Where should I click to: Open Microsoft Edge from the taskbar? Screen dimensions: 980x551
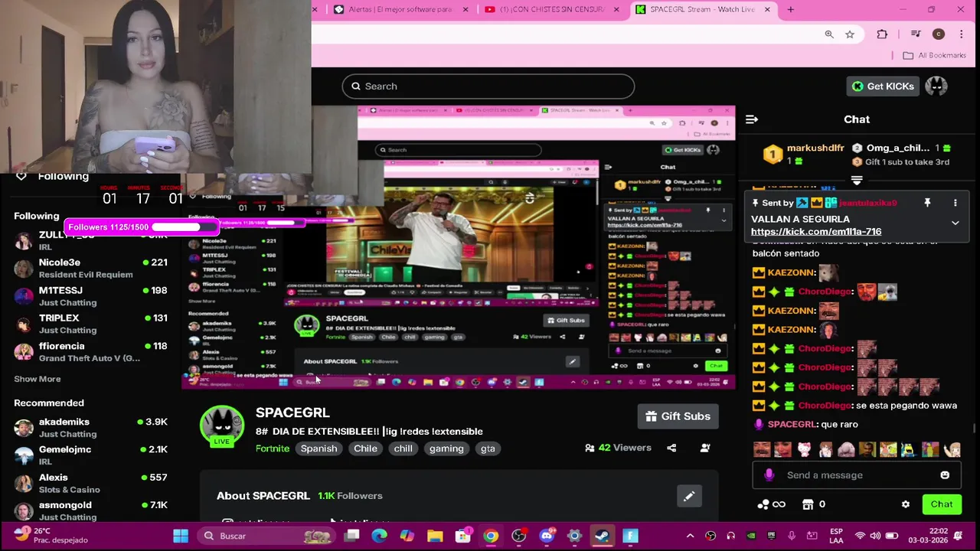(380, 536)
